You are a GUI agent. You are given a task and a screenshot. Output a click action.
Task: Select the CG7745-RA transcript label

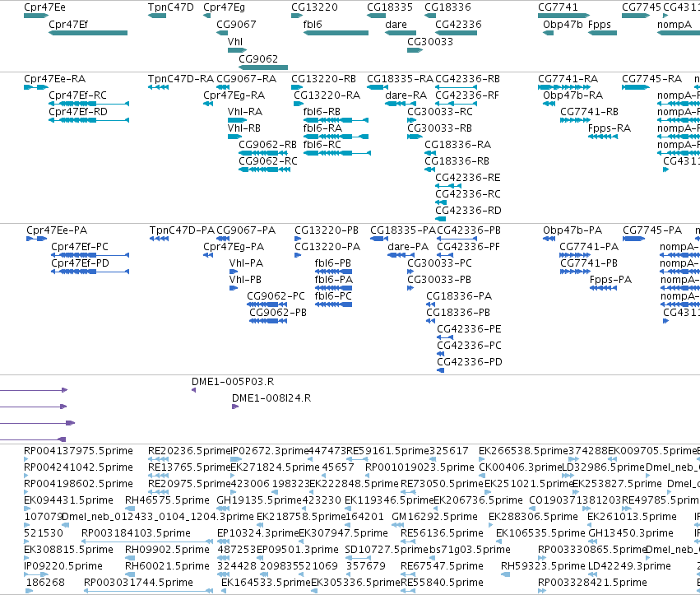pos(651,79)
